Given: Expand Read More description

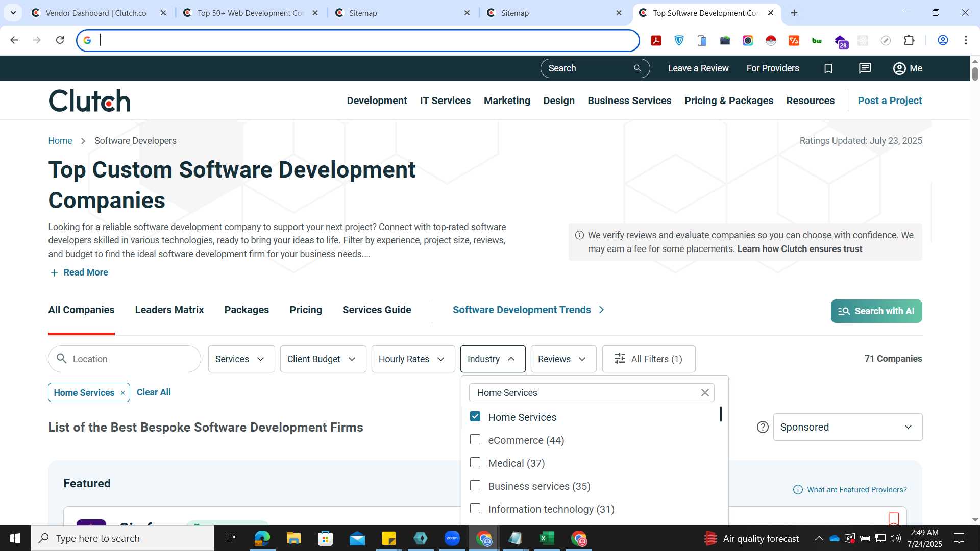Looking at the screenshot, I should (79, 272).
